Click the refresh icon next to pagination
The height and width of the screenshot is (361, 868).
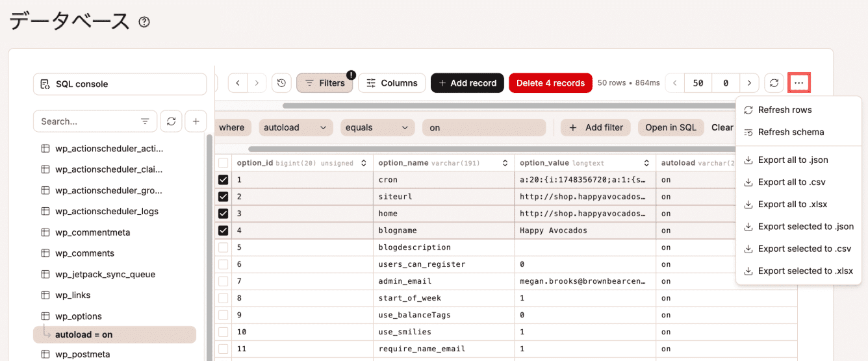(774, 83)
